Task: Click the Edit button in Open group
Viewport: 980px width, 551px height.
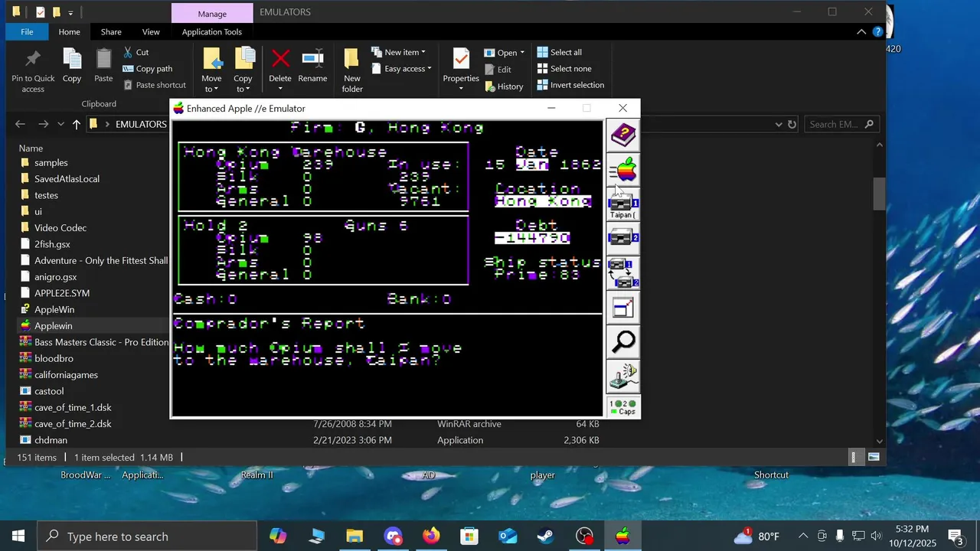Action: (498, 70)
